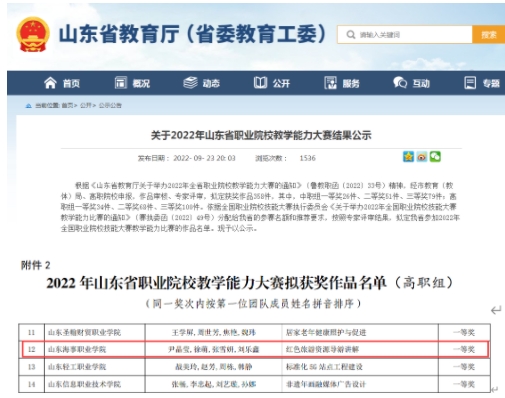Click the 互动 chat bubbles icon

point(400,83)
